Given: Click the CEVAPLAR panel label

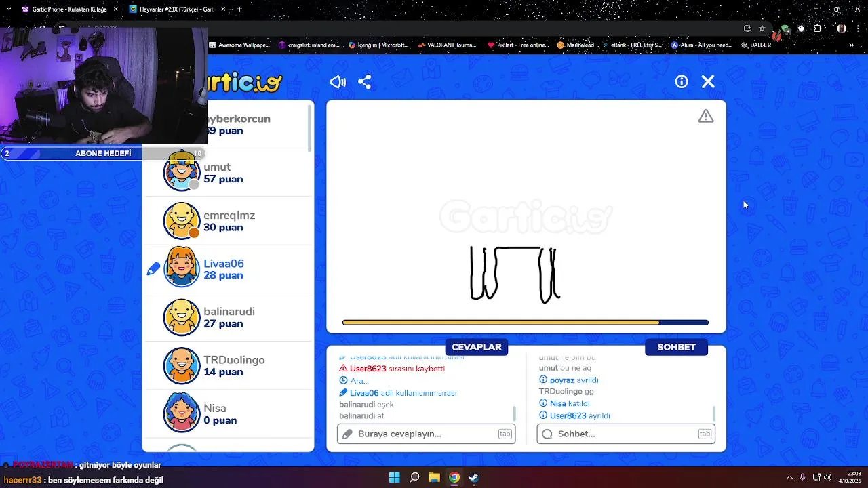Looking at the screenshot, I should [477, 347].
